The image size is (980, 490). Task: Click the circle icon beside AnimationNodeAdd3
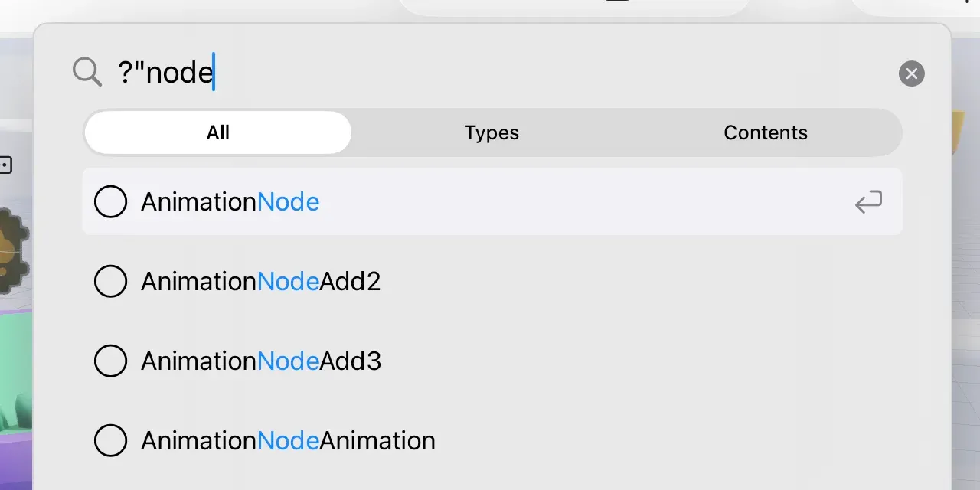pyautogui.click(x=110, y=361)
